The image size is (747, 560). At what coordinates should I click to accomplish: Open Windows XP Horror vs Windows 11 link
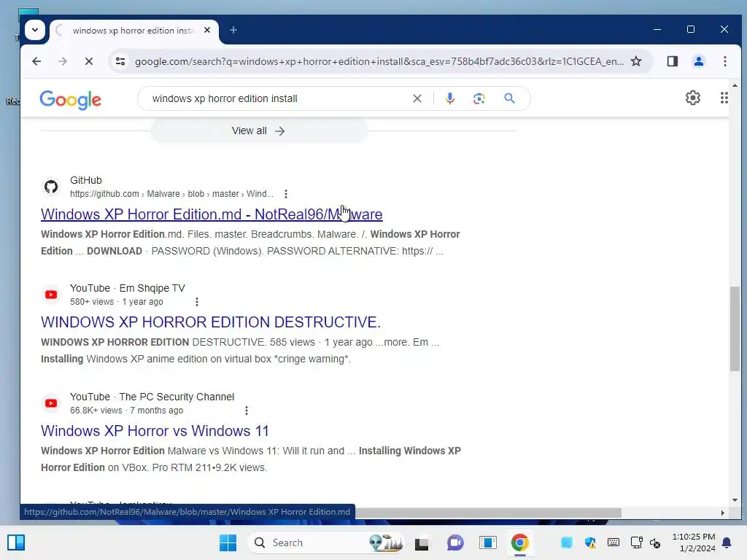click(x=155, y=431)
